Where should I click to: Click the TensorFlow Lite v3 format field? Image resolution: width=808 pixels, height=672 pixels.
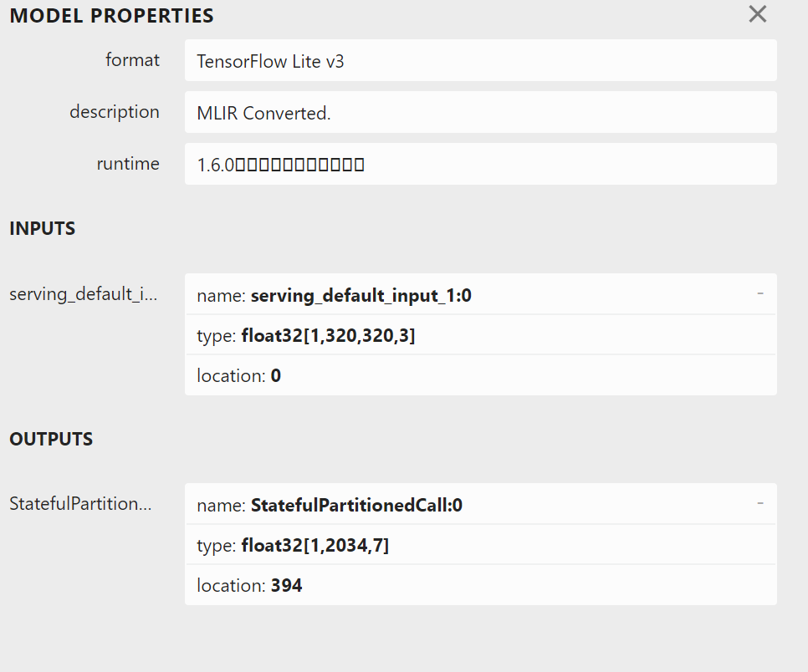(x=480, y=61)
